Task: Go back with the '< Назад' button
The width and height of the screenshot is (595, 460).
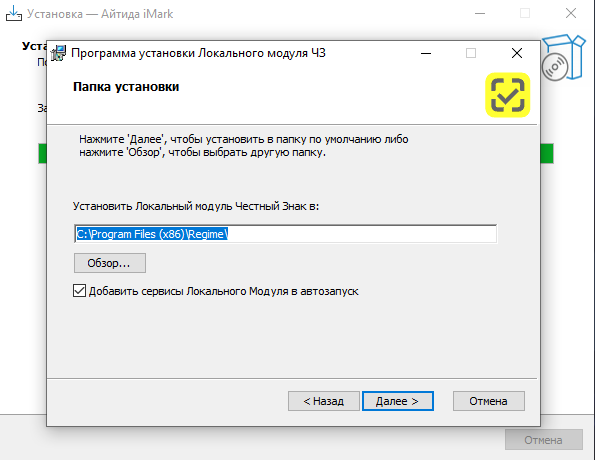Action: click(x=324, y=401)
